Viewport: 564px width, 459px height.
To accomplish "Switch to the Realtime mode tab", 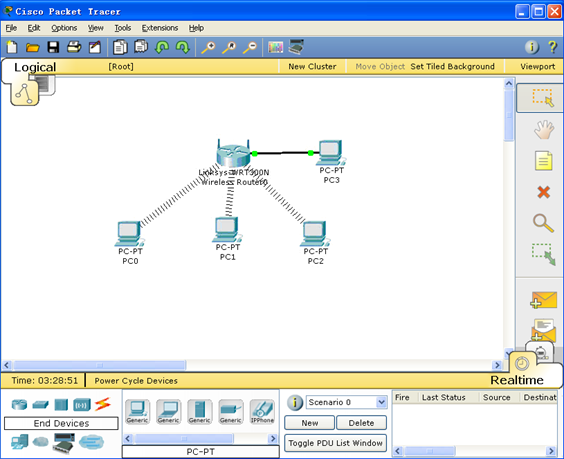I will click(517, 380).
